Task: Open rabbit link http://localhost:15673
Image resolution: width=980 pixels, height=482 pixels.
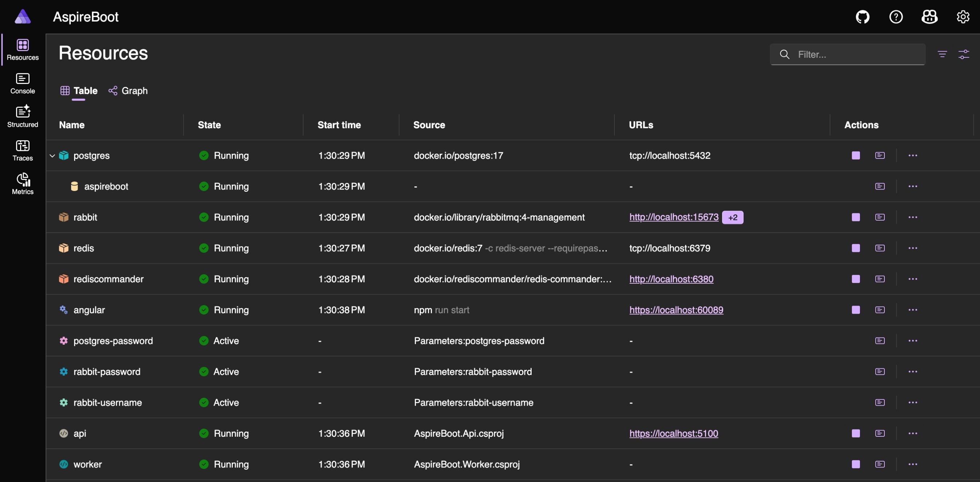Action: pyautogui.click(x=674, y=217)
